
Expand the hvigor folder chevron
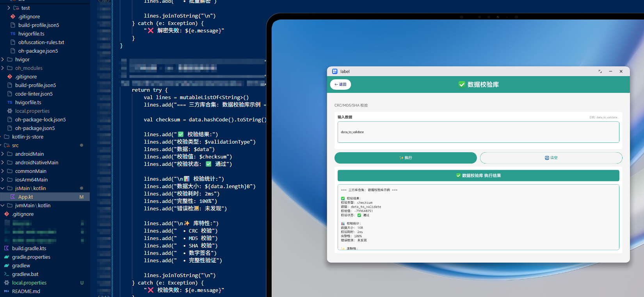coord(3,59)
